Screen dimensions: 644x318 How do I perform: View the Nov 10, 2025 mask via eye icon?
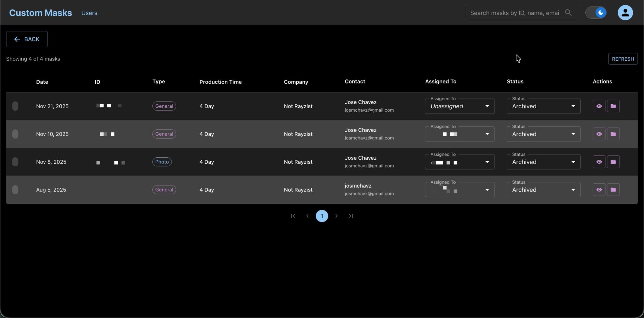click(599, 134)
